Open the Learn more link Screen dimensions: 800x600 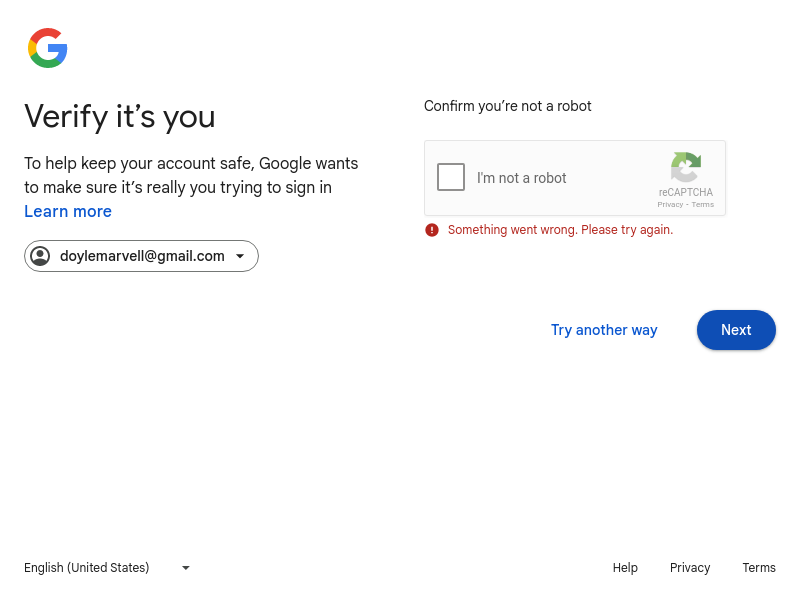tap(68, 211)
